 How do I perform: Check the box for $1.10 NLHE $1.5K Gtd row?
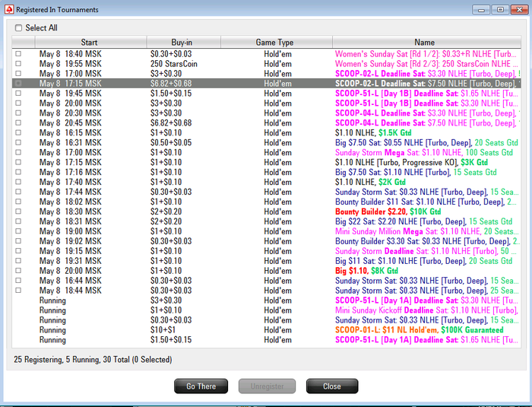(x=18, y=132)
